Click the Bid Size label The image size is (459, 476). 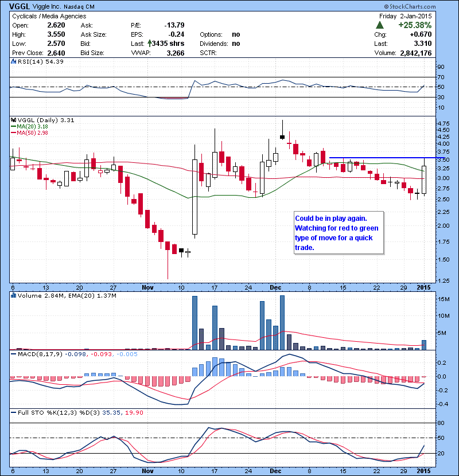92,53
